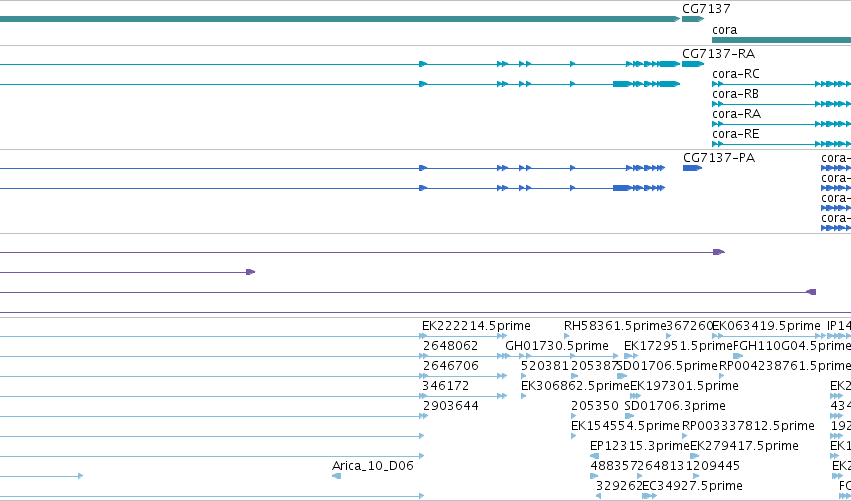The width and height of the screenshot is (851, 501).
Task: Select the EK154554.5prime EST label
Action: coord(625,426)
